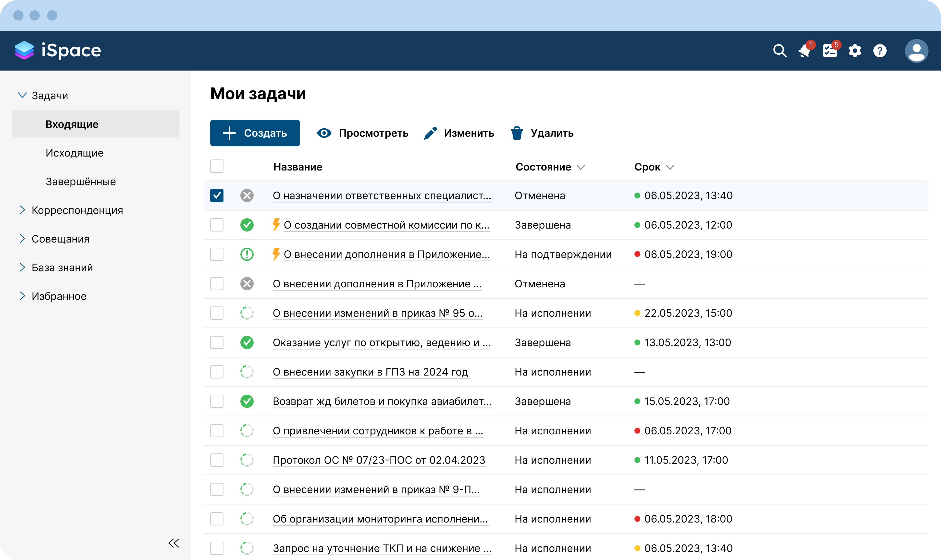Uncheck the selected 'О назначении ответственных' task
Screen dimensions: 941x560
[217, 195]
